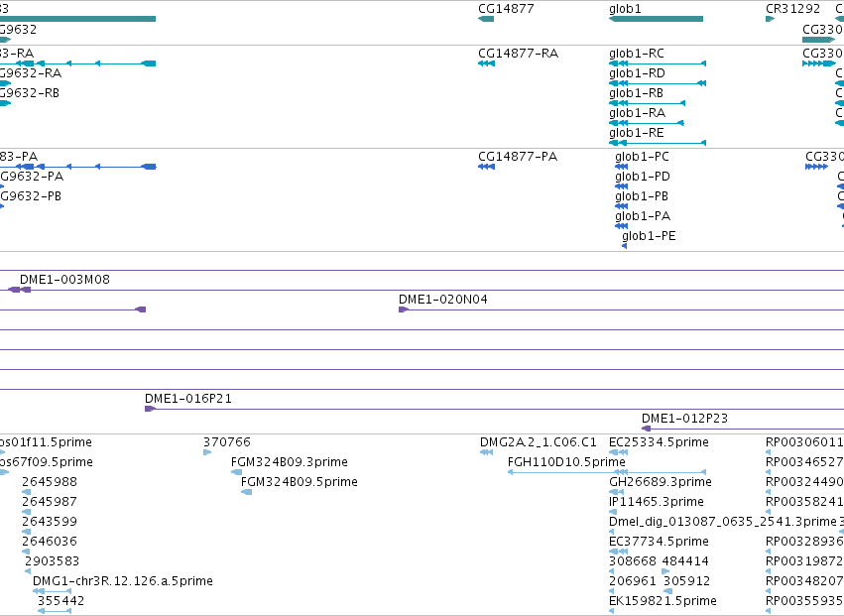This screenshot has height=616, width=844.
Task: Click the feature labeled 484414
Action: coord(685,561)
